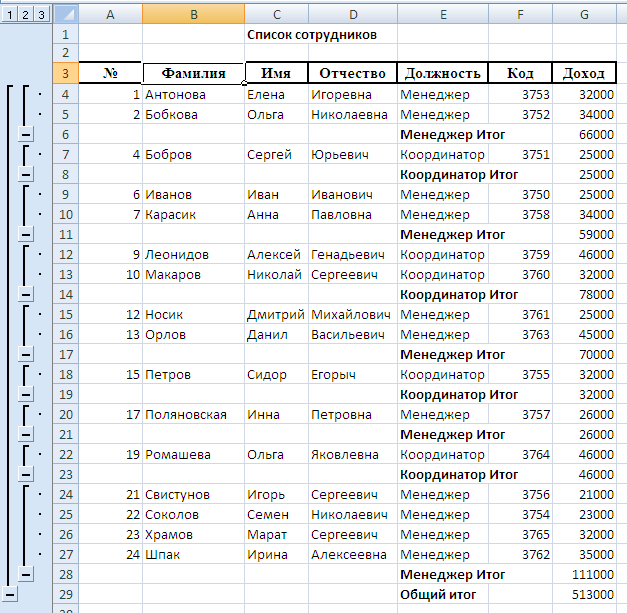
Task: Click cell with surname 'Бобкова'
Action: click(194, 115)
